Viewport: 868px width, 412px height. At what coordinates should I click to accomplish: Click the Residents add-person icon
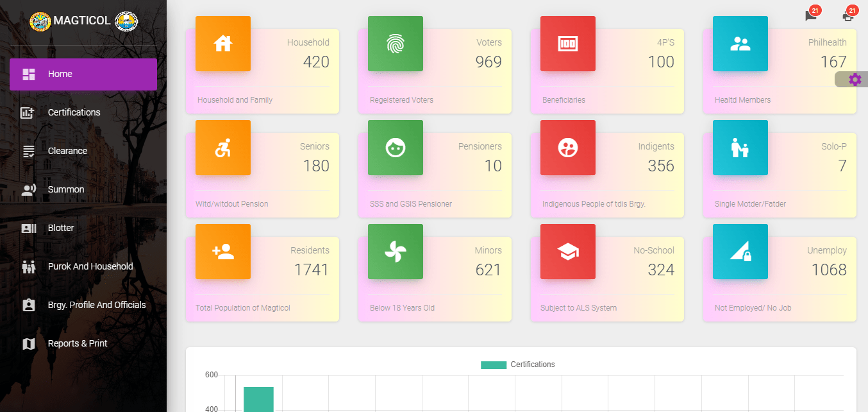[x=222, y=252]
